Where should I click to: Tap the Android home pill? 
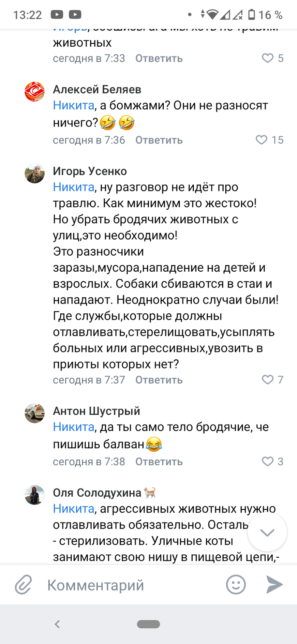pyautogui.click(x=148, y=624)
